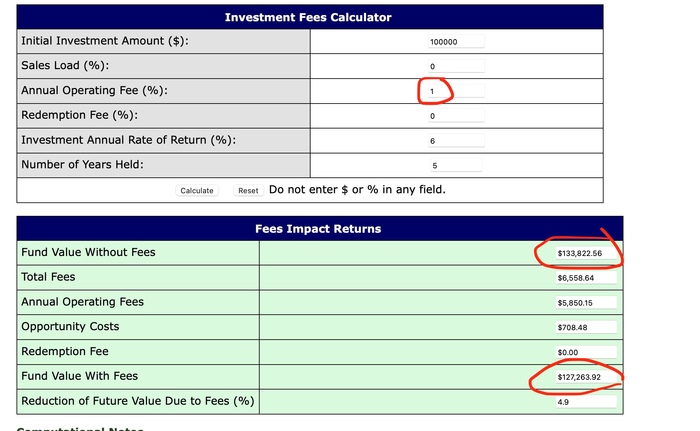Image resolution: width=700 pixels, height=431 pixels.
Task: Select the Annual Operating Fee (%) input box
Action: click(x=456, y=91)
